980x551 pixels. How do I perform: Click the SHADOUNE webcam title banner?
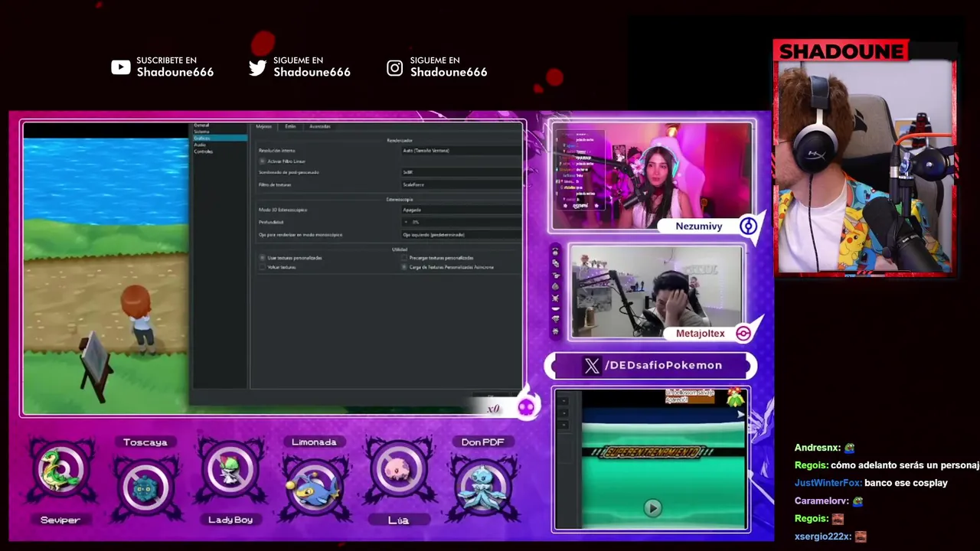[841, 51]
